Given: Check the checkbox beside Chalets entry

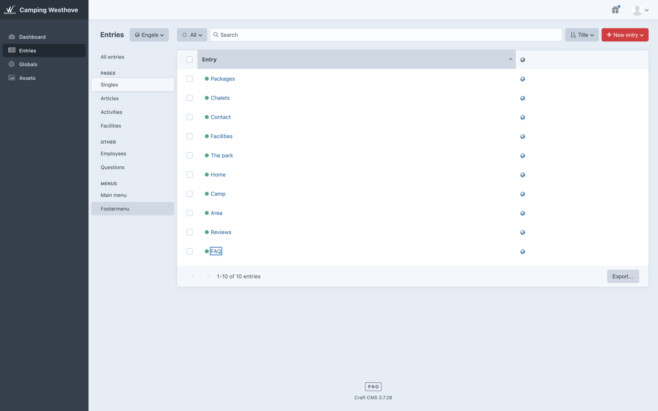Looking at the screenshot, I should pos(189,98).
